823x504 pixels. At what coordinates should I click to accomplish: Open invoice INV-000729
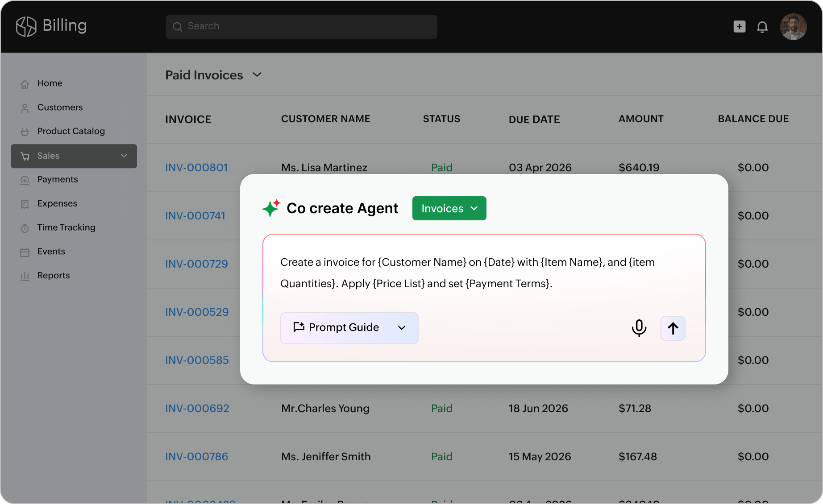196,264
